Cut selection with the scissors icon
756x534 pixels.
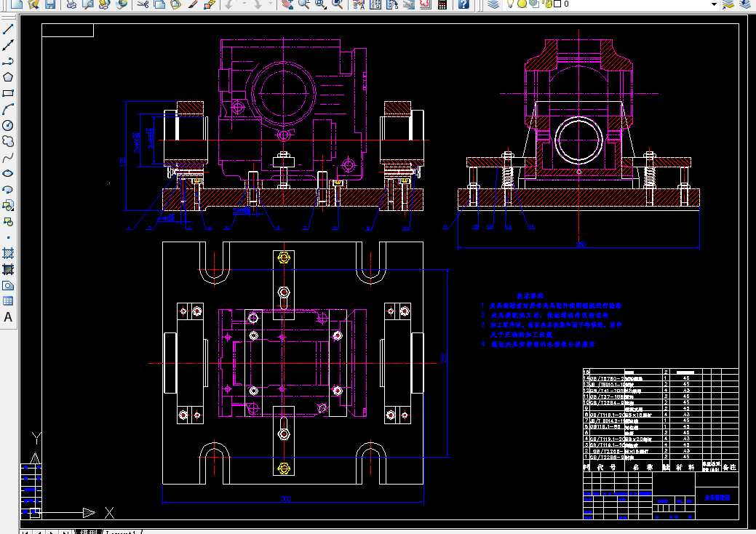click(x=143, y=4)
